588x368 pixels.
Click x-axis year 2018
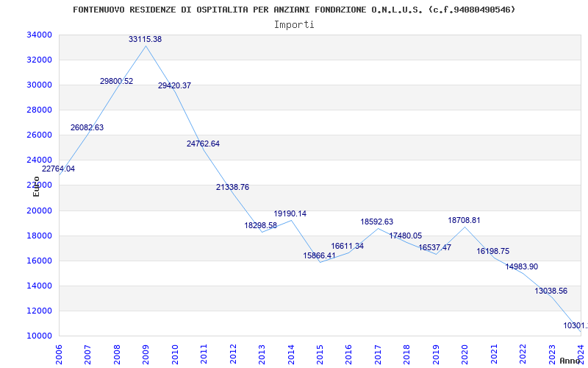pyautogui.click(x=407, y=354)
